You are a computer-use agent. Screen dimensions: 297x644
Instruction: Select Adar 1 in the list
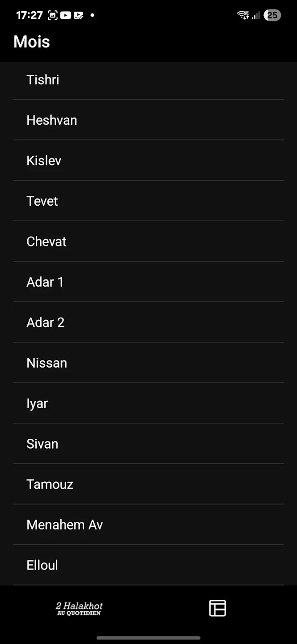click(x=148, y=282)
